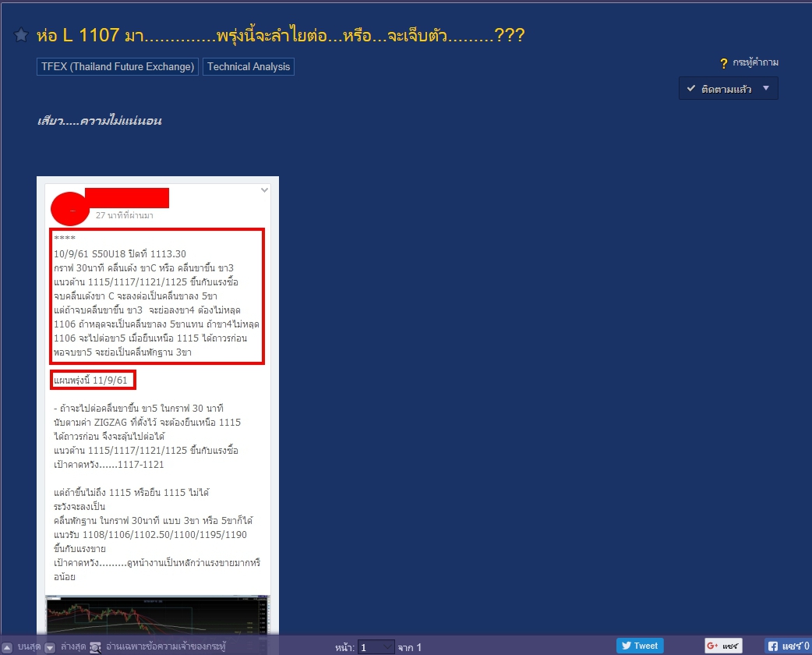Viewport: 812px width, 655px height.
Task: Share via the Tweet button
Action: [x=640, y=646]
